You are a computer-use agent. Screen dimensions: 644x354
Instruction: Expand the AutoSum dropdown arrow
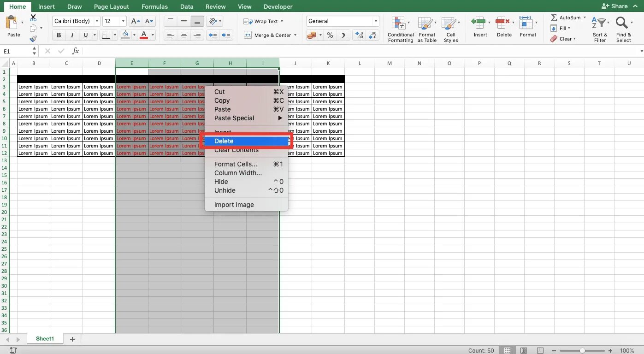585,18
